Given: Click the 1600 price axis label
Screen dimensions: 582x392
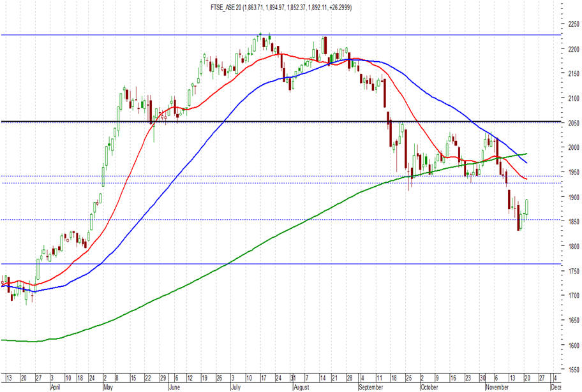Looking at the screenshot, I should click(x=574, y=345).
